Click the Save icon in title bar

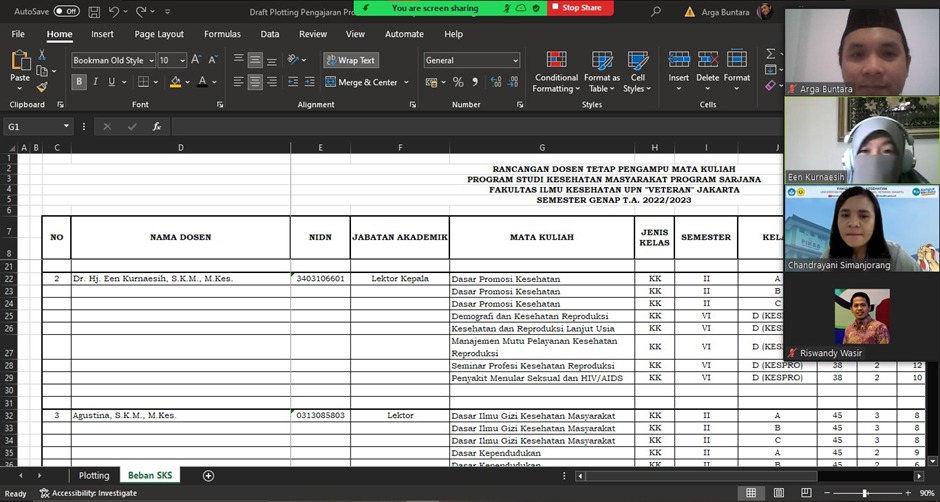coord(94,12)
